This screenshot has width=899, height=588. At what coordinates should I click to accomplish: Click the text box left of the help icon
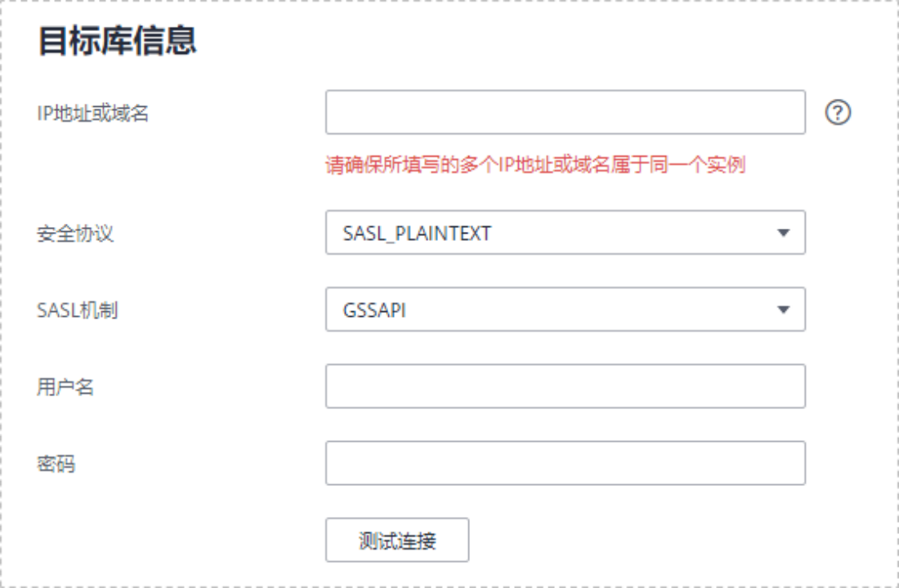coord(565,112)
